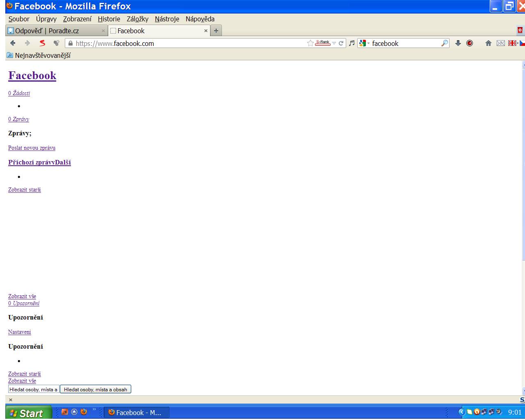Go back with the browser back arrow
This screenshot has height=420, width=525.
[x=13, y=43]
